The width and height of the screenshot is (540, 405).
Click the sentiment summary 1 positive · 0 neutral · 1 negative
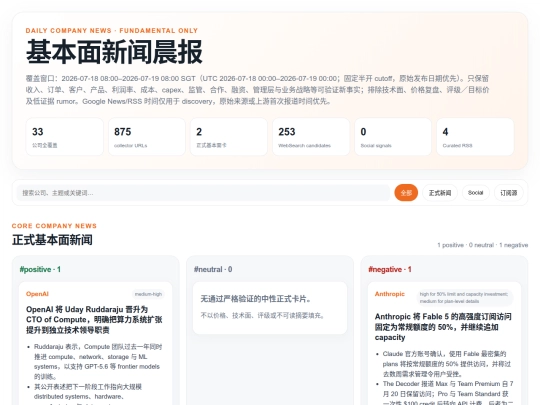click(482, 245)
